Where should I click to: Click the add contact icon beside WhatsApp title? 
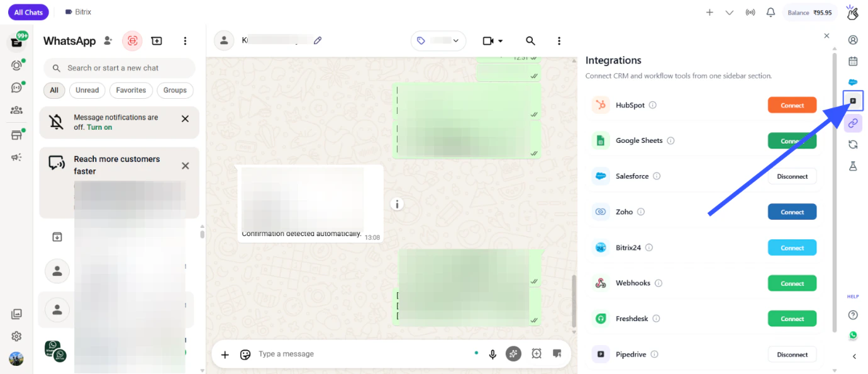click(x=108, y=41)
